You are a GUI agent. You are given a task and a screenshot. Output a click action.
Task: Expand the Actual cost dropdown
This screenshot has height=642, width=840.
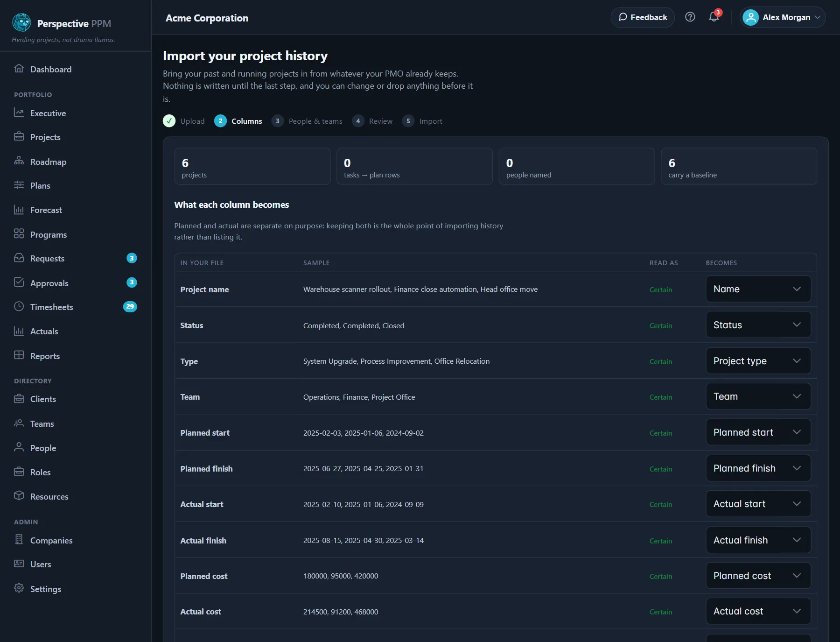(x=758, y=611)
